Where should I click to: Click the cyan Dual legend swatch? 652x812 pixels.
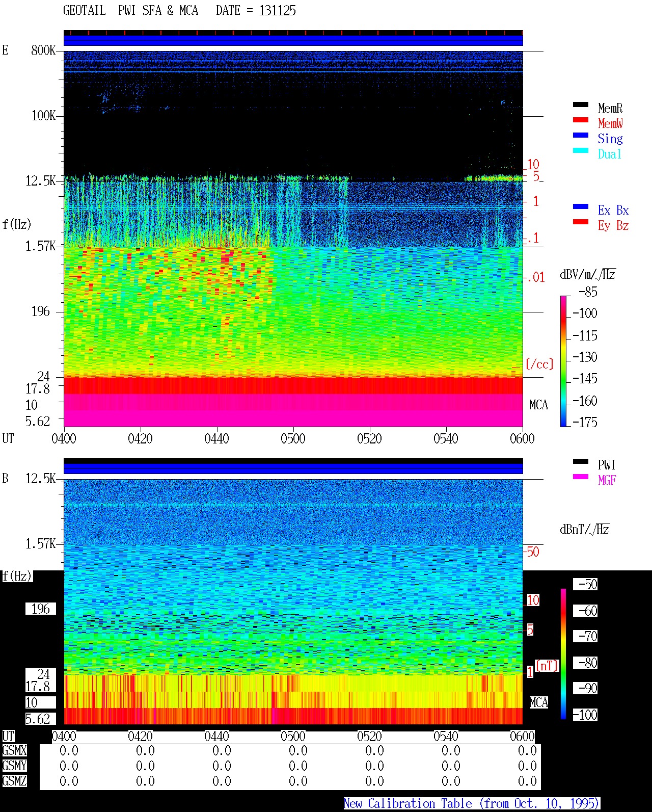[581, 151]
